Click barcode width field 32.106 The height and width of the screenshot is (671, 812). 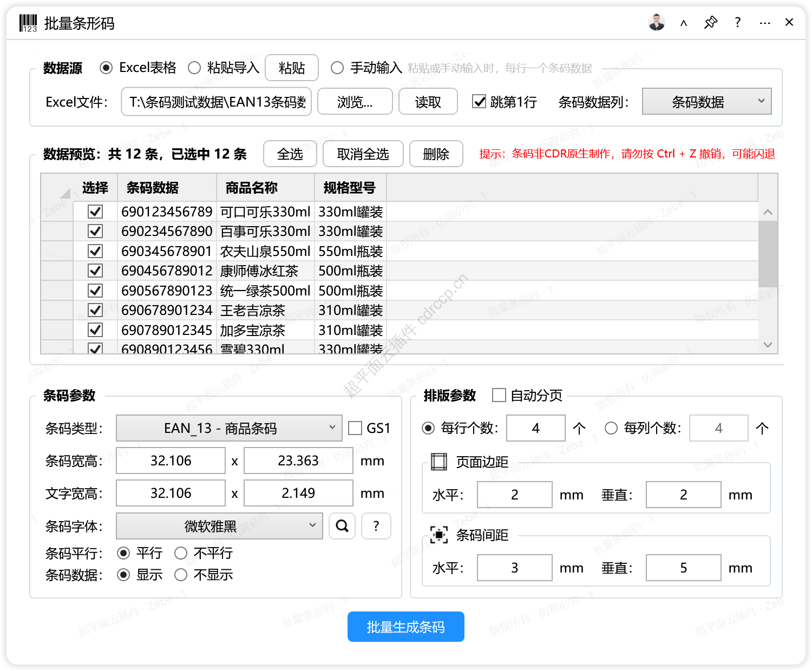point(171,461)
